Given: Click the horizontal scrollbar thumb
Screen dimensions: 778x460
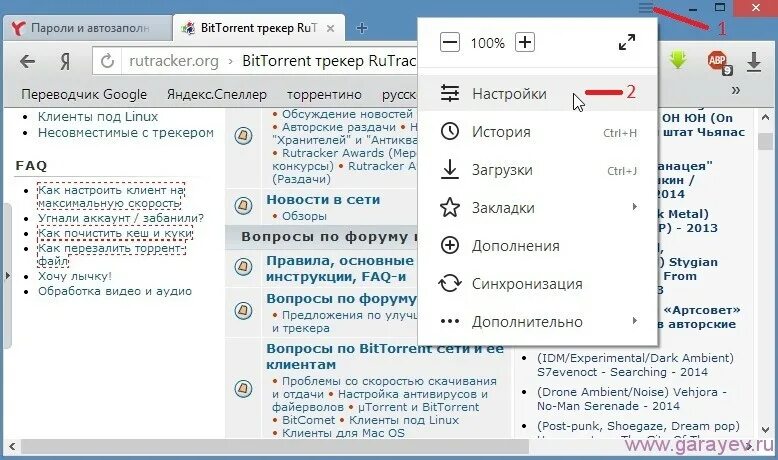Looking at the screenshot, I should [275, 447].
